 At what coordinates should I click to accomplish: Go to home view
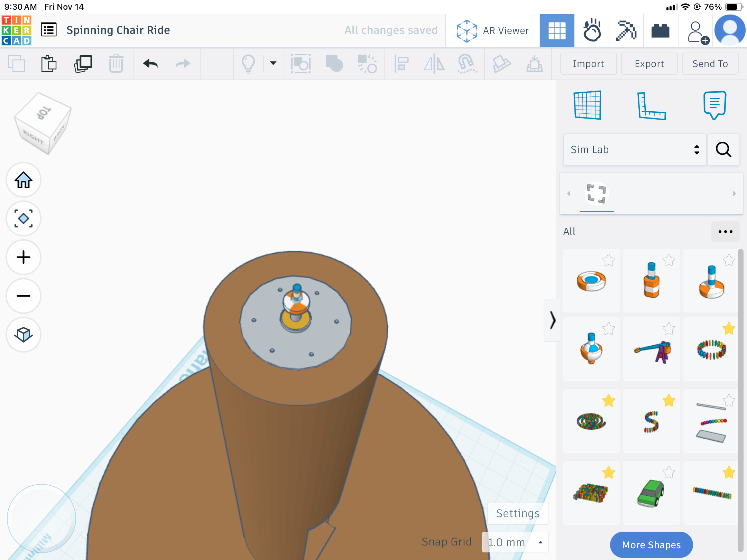tap(24, 180)
